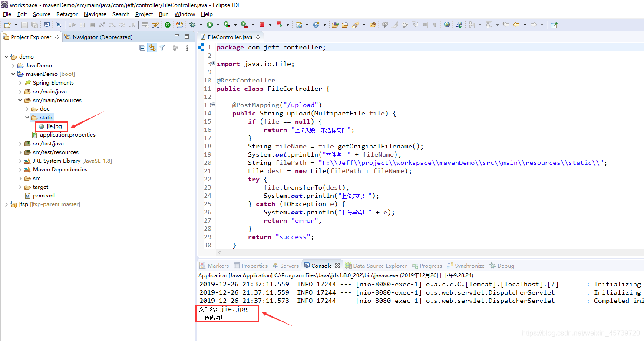644x341 pixels.
Task: Click the Step Into icon
Action: point(112,25)
